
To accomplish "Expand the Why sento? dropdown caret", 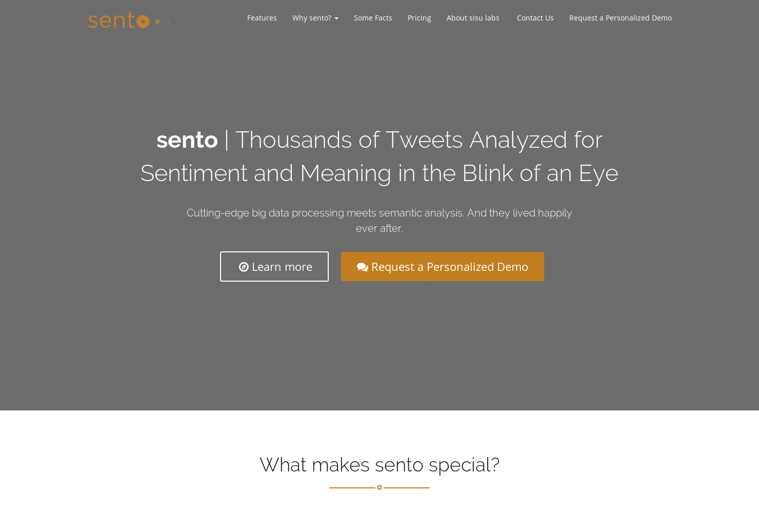I will [x=336, y=18].
